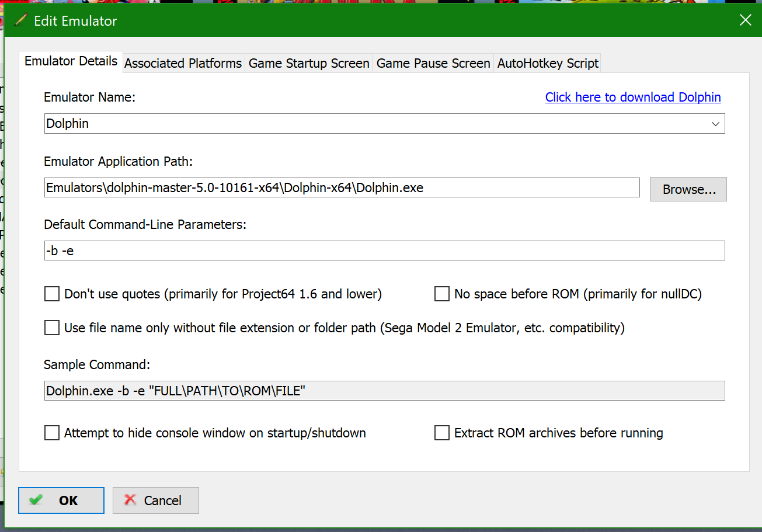The image size is (762, 532).
Task: Click the Cancel button
Action: tap(156, 500)
